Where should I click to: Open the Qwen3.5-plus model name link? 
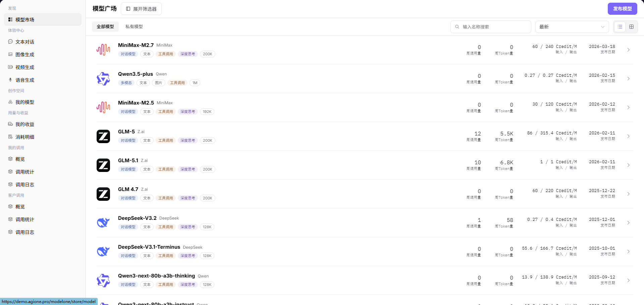(x=136, y=74)
